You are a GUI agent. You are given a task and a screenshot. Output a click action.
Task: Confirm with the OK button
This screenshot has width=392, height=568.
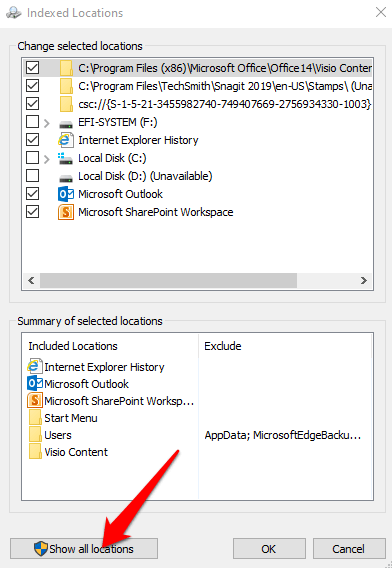269,548
